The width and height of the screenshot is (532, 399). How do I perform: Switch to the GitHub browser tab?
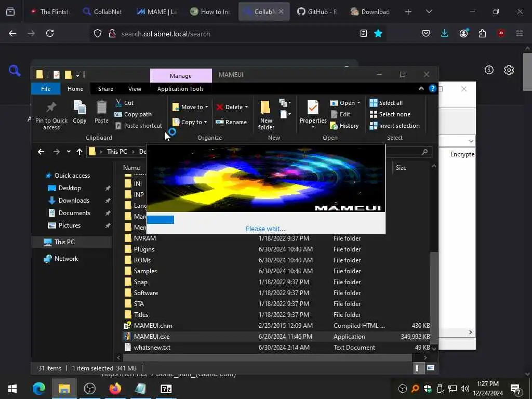click(317, 11)
